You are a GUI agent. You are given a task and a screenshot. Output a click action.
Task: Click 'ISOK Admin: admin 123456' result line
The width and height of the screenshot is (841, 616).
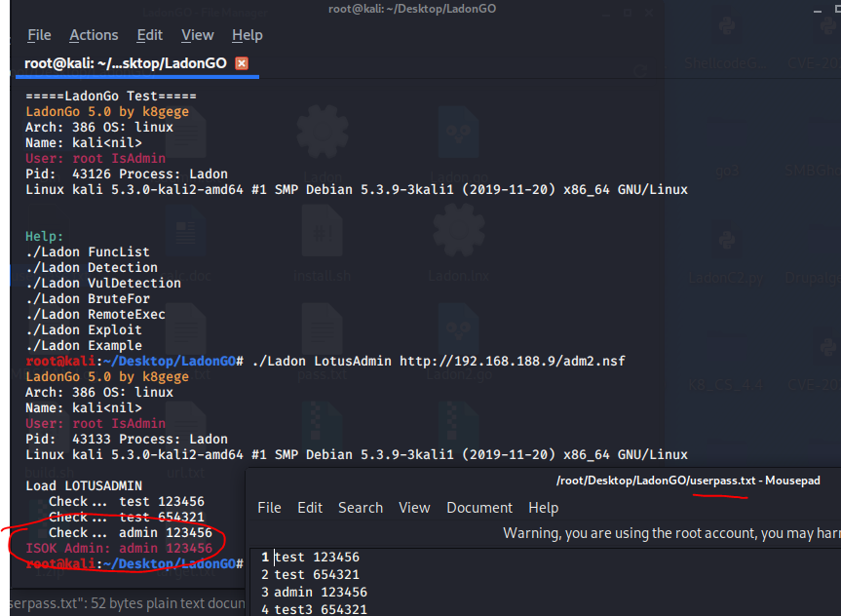point(119,549)
